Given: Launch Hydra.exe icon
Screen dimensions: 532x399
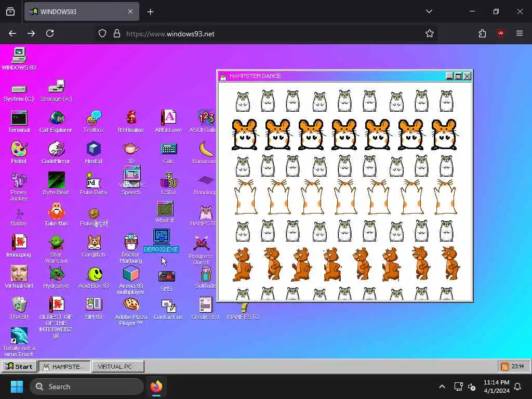Looking at the screenshot, I should [x=56, y=277].
